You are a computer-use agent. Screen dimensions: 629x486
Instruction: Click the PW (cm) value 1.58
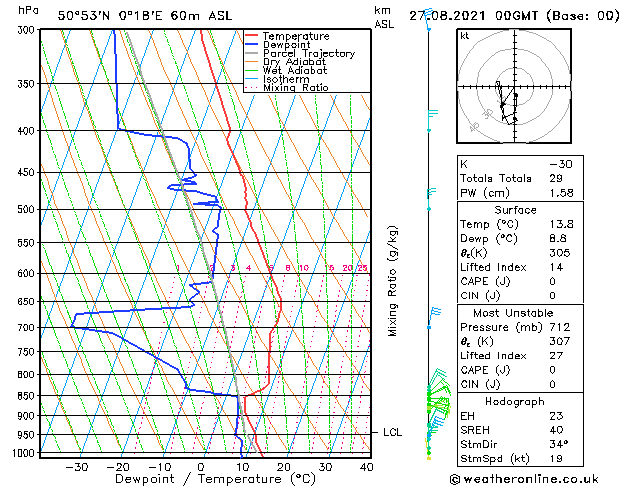point(562,193)
